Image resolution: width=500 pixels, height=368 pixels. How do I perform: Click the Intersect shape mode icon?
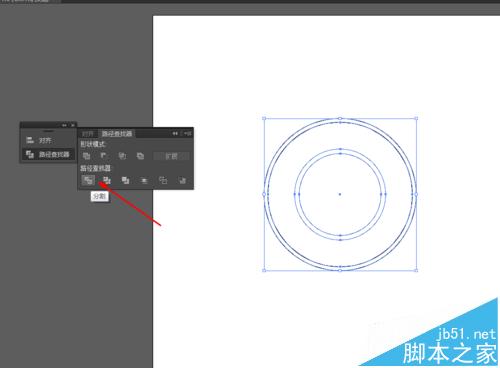tap(122, 156)
